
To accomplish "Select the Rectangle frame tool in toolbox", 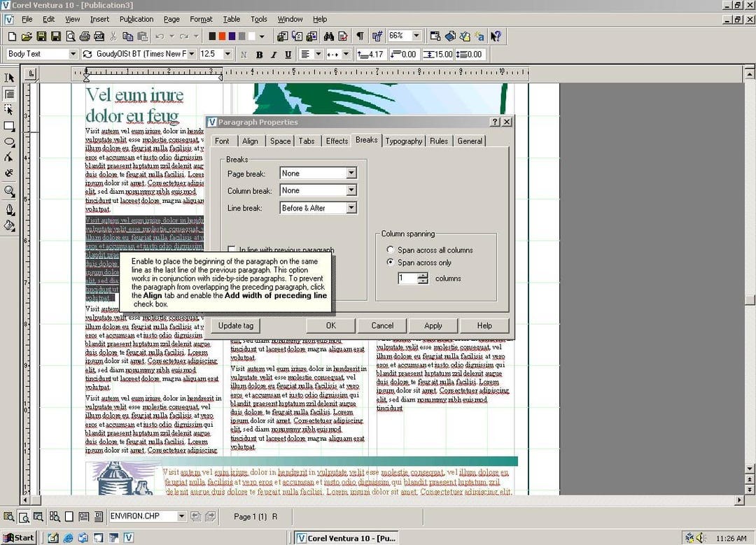I will point(9,126).
